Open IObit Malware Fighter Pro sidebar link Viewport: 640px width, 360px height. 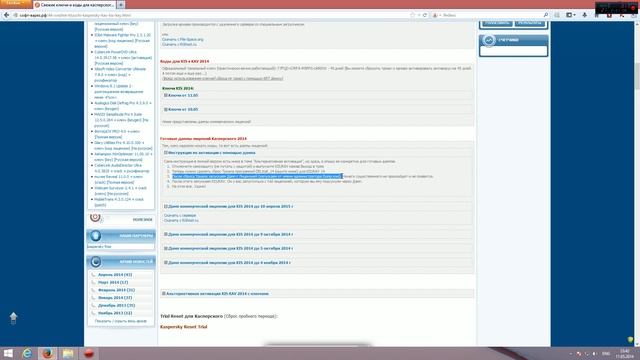pyautogui.click(x=122, y=40)
